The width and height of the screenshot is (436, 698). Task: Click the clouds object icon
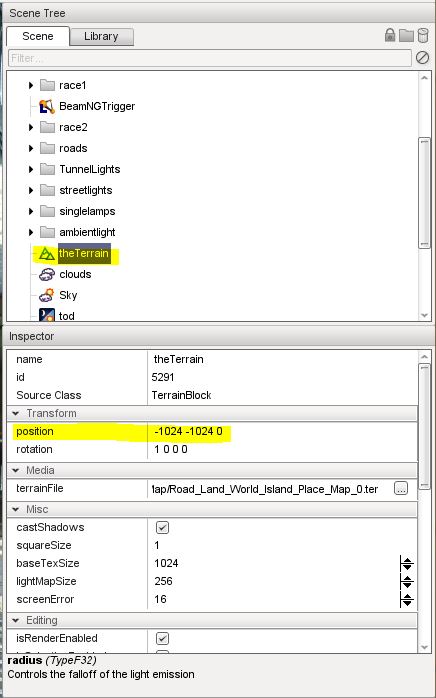pyautogui.click(x=47, y=274)
